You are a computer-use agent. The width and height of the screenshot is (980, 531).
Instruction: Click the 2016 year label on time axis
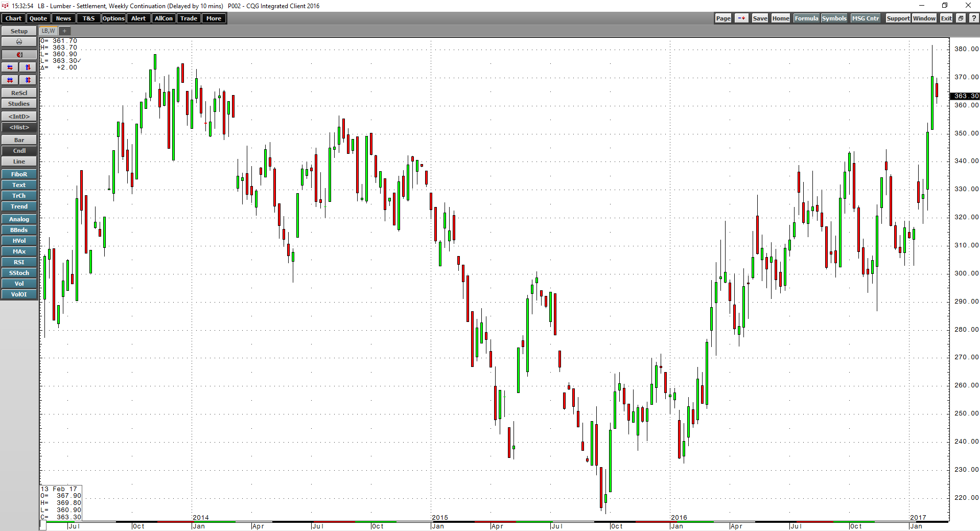click(x=679, y=518)
